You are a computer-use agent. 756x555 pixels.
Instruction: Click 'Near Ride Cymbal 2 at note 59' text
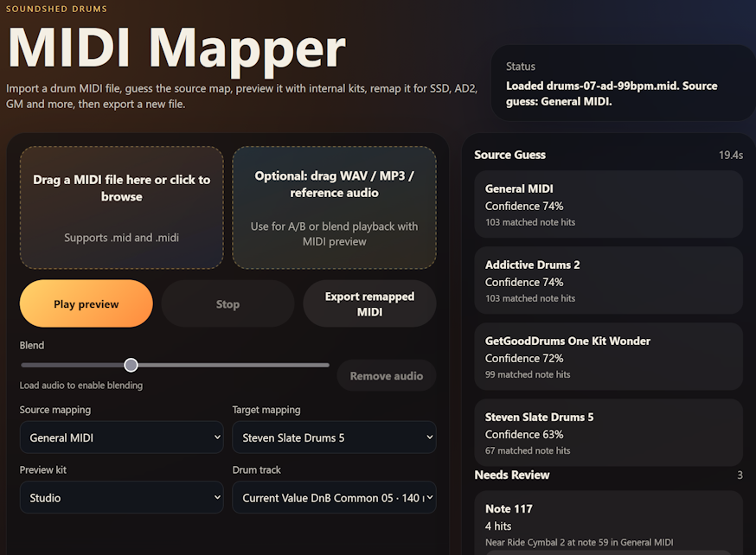pyautogui.click(x=579, y=543)
